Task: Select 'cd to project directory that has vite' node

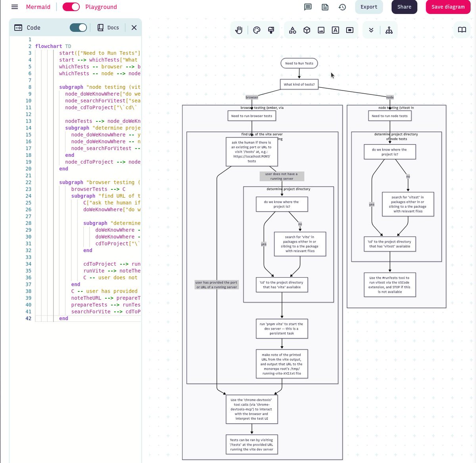Action: tap(282, 285)
